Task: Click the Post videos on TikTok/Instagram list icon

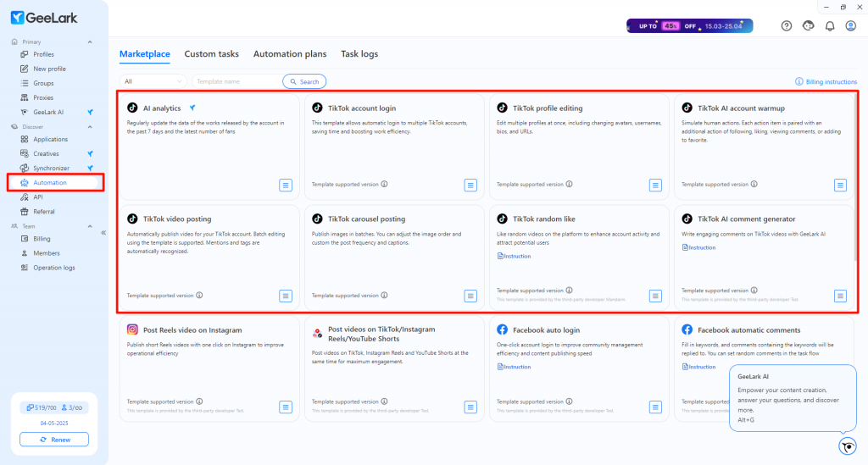Action: 470,407
